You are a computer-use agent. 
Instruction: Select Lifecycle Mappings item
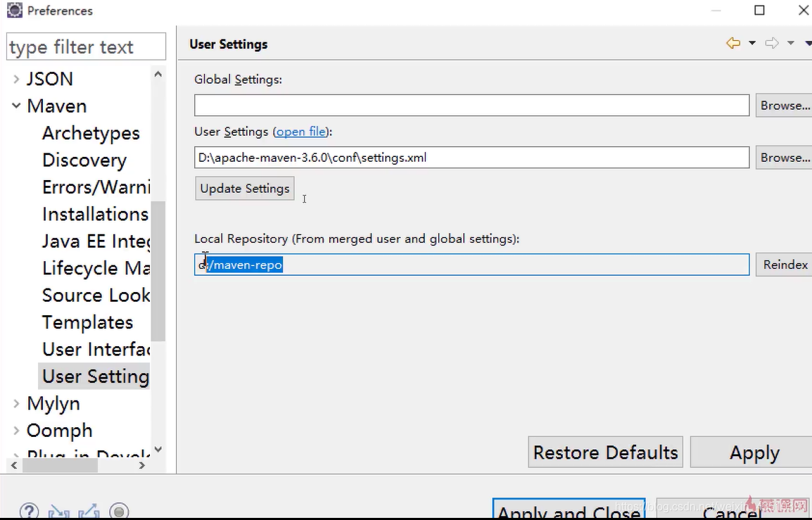pos(96,268)
